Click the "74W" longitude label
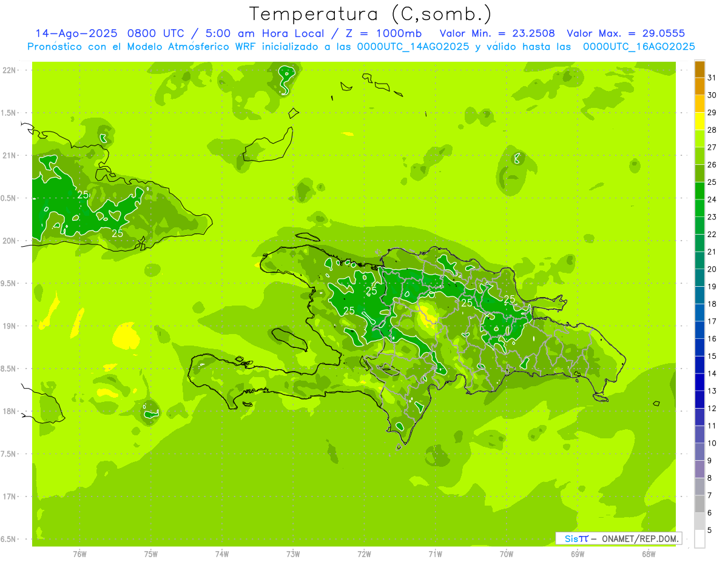728x562 pixels. pos(222,554)
